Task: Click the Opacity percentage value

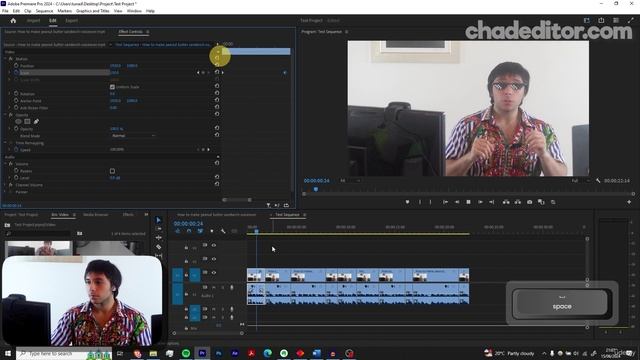Action: pyautogui.click(x=116, y=129)
